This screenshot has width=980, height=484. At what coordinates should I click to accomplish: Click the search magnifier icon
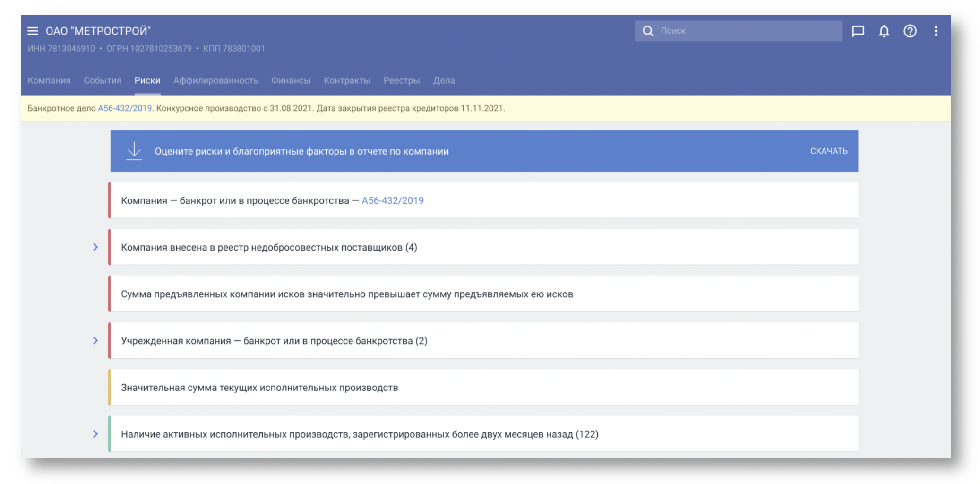tap(648, 31)
